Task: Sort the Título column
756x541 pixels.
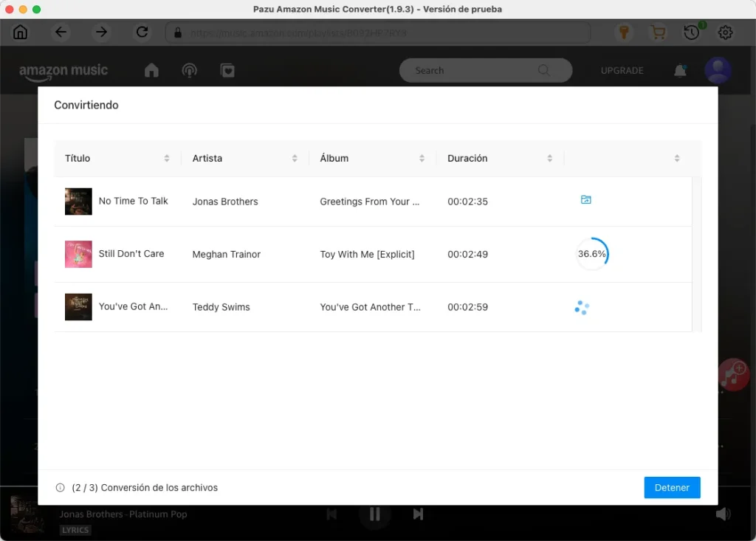Action: [x=167, y=158]
